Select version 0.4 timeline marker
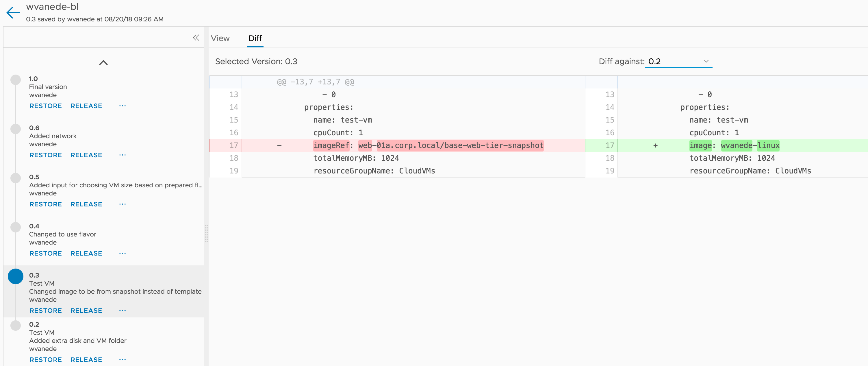Image resolution: width=868 pixels, height=366 pixels. 16,227
